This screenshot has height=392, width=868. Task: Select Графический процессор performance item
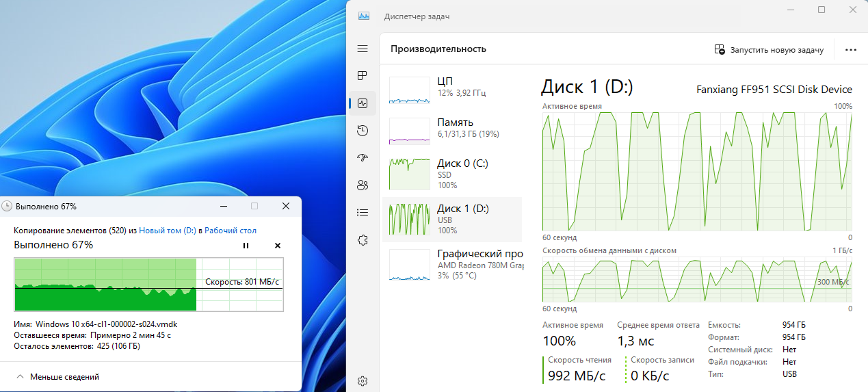[452, 264]
